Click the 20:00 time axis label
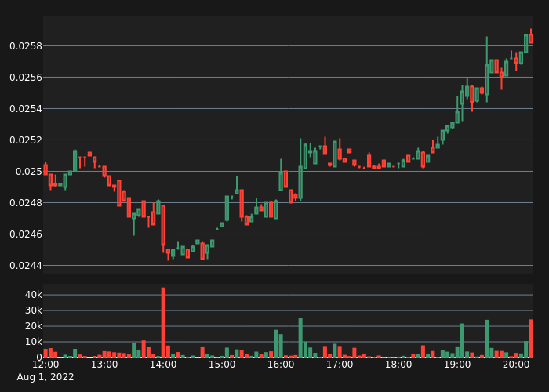This screenshot has width=549, height=392. [x=516, y=365]
